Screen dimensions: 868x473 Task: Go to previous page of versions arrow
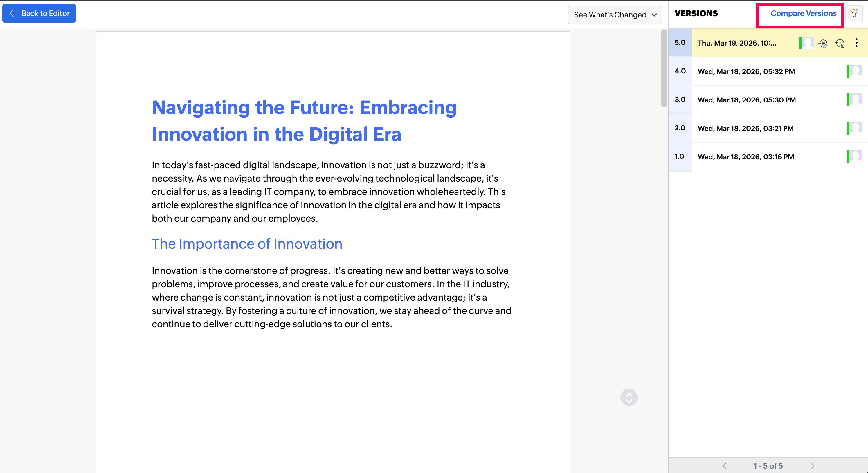(726, 466)
